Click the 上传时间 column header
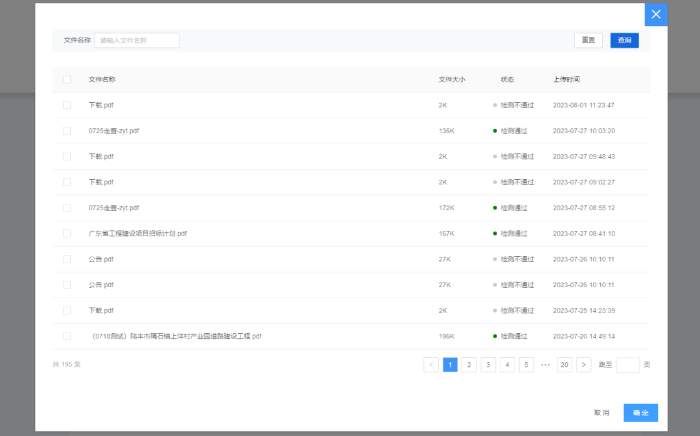700x436 pixels. 566,79
